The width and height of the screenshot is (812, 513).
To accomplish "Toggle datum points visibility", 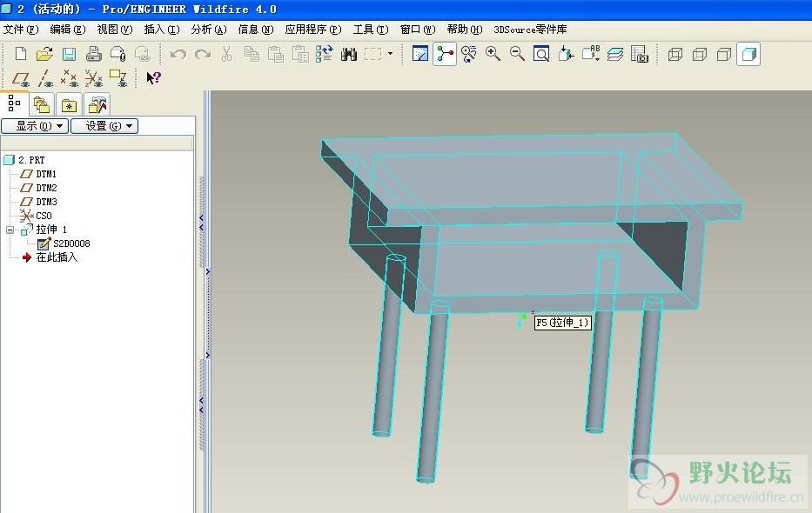I will (x=70, y=78).
